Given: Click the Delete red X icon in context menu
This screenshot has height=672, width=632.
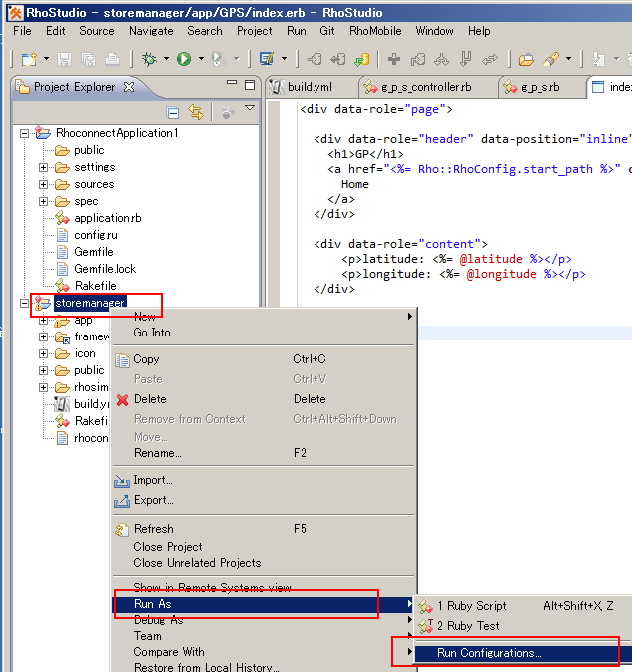Looking at the screenshot, I should 123,399.
